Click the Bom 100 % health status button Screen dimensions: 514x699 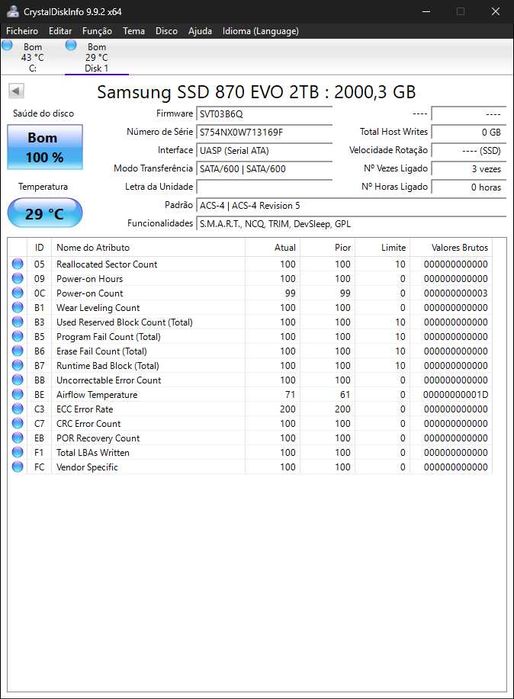(45, 147)
